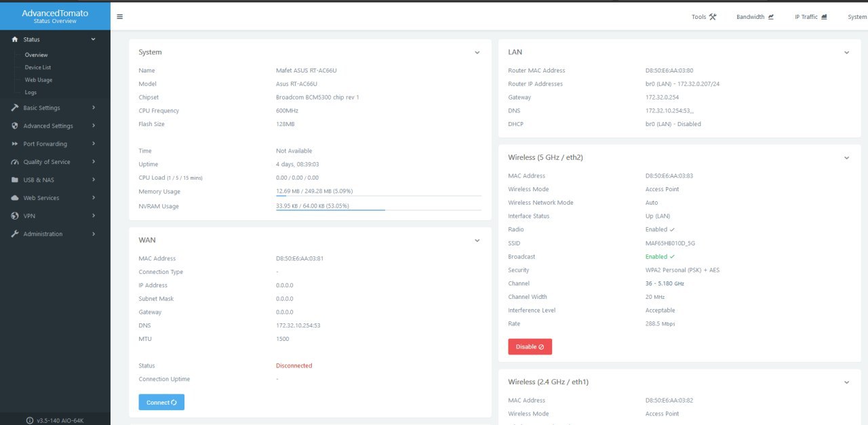Screen dimensions: 868x425
Task: Click the Rate value 288.5 Mbps
Action: click(x=660, y=324)
